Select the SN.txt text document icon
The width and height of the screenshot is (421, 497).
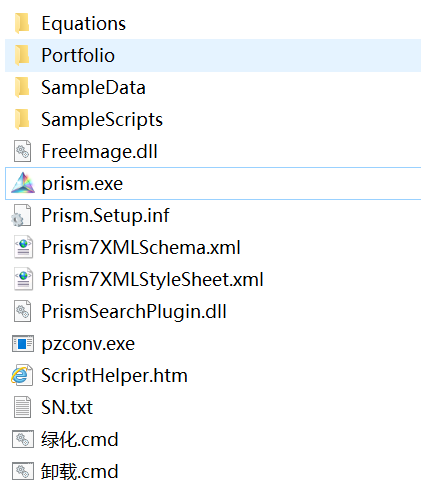coord(23,407)
